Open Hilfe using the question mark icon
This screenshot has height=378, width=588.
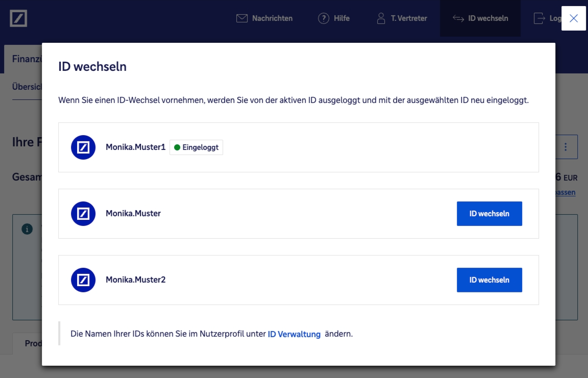pyautogui.click(x=324, y=18)
